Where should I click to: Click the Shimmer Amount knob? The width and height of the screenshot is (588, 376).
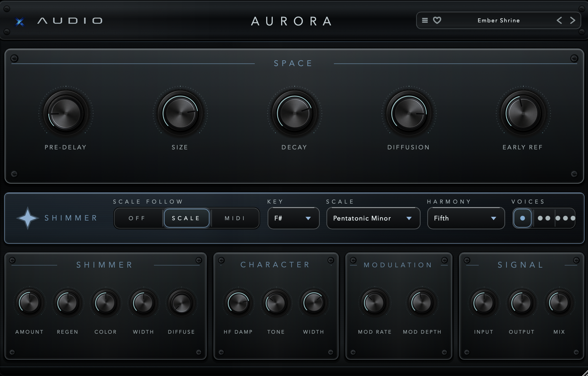[29, 302]
